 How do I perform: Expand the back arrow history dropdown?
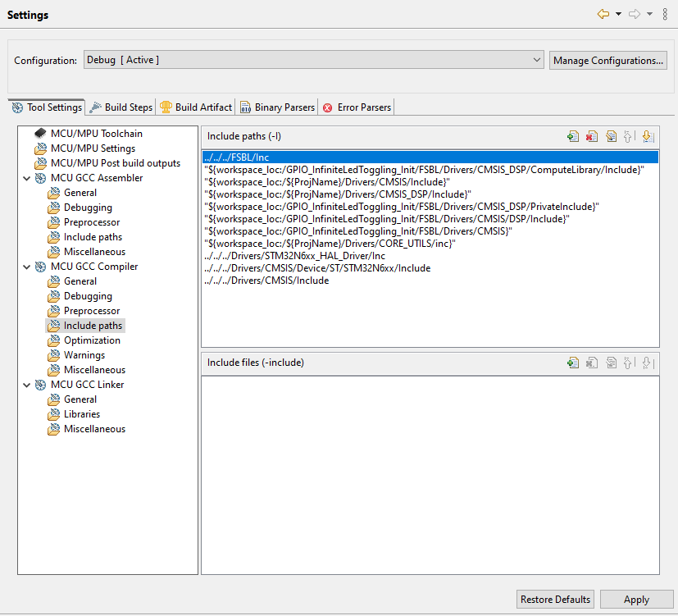(617, 14)
